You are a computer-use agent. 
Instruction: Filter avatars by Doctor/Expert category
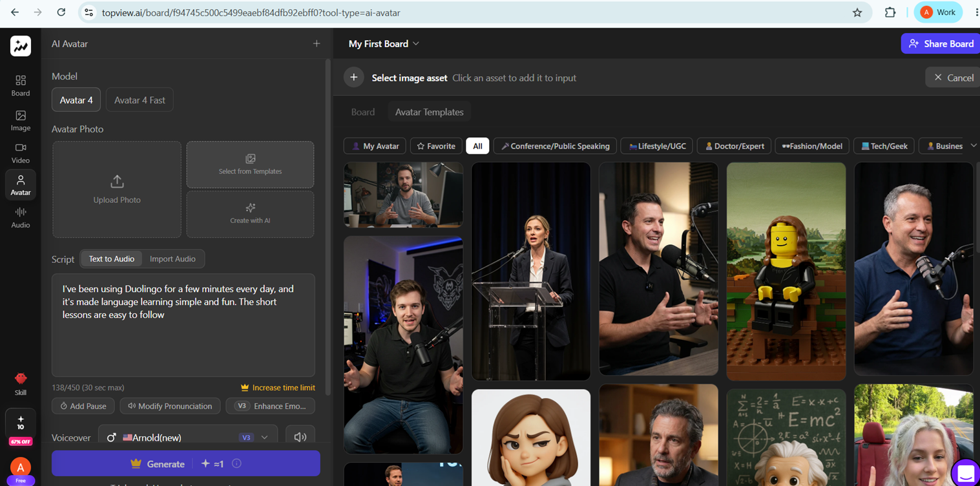pos(735,146)
